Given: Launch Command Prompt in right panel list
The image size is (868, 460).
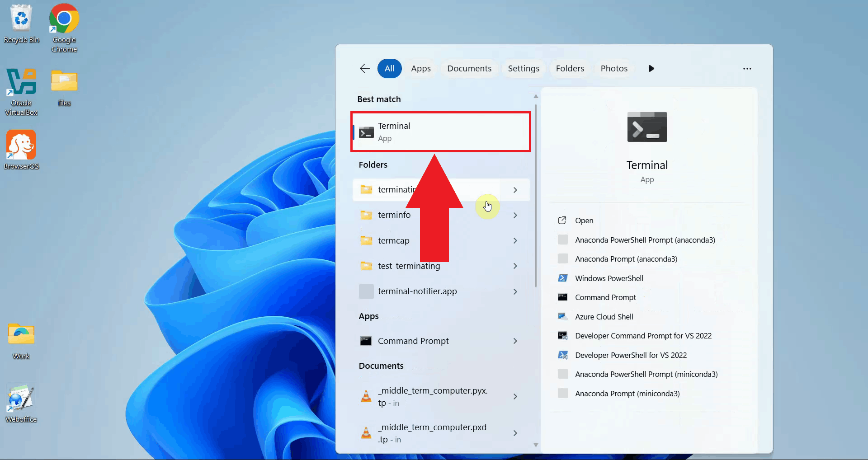Looking at the screenshot, I should [x=605, y=297].
